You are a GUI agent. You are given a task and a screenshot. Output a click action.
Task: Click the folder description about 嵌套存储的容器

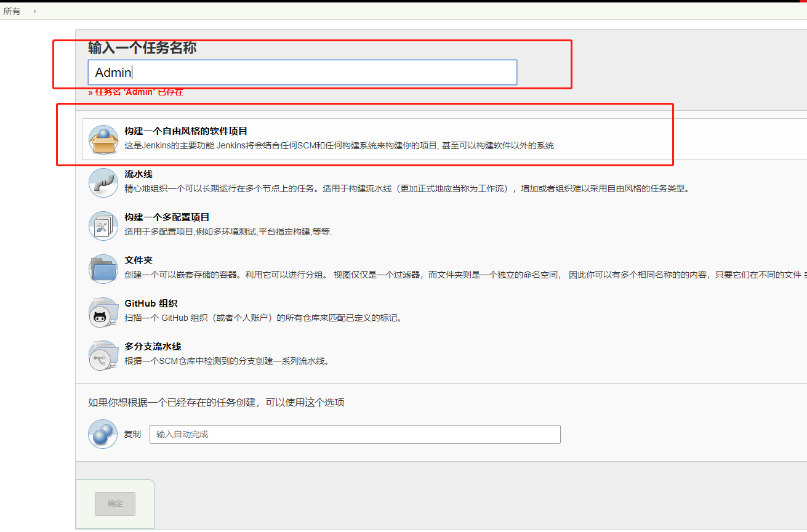(465, 275)
